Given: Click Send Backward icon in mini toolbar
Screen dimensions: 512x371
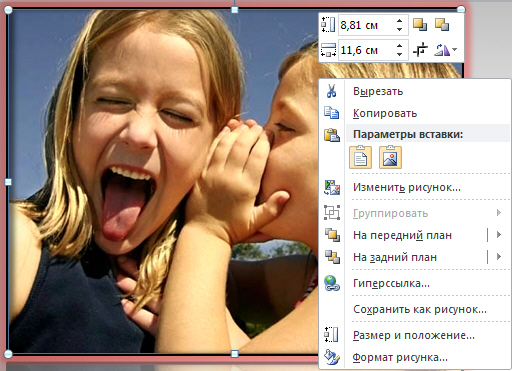Looking at the screenshot, I should [x=442, y=25].
